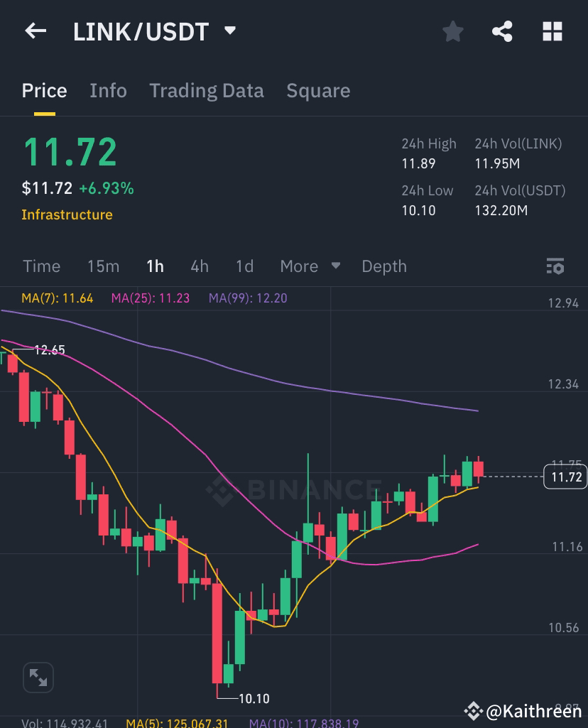Expand the chart with the fullscreen icon

(x=38, y=677)
